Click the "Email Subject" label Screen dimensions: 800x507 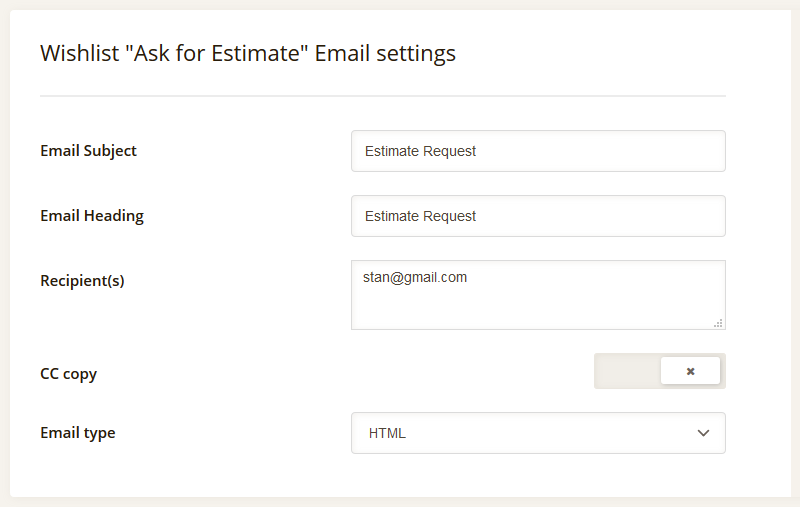coord(88,151)
